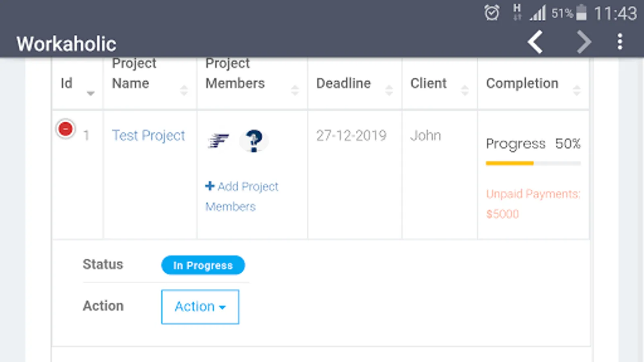Image resolution: width=644 pixels, height=362 pixels.
Task: Open the Test Project link
Action: point(149,136)
